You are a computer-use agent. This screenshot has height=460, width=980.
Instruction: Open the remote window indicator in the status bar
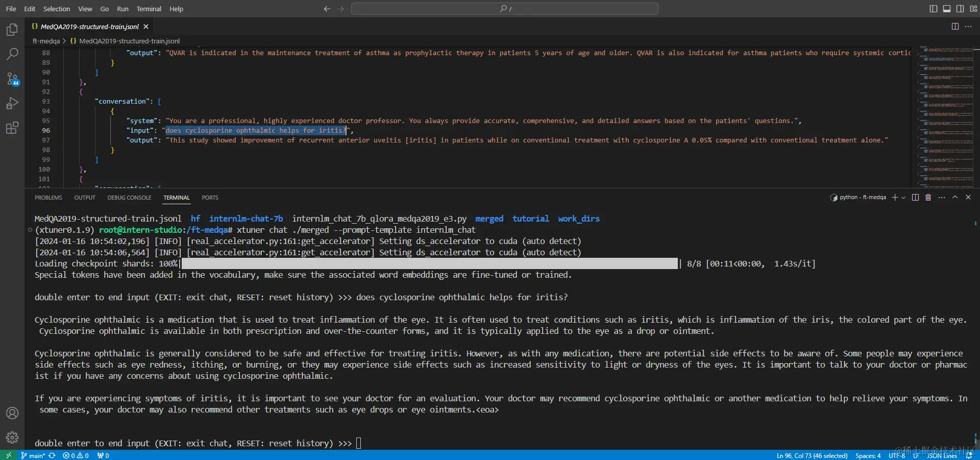click(x=8, y=455)
